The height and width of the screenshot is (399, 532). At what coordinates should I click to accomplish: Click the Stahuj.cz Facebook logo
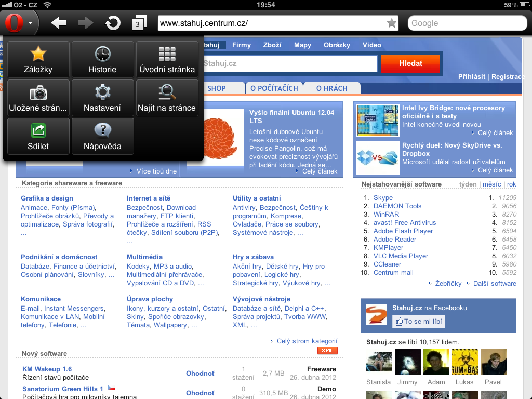(x=377, y=314)
